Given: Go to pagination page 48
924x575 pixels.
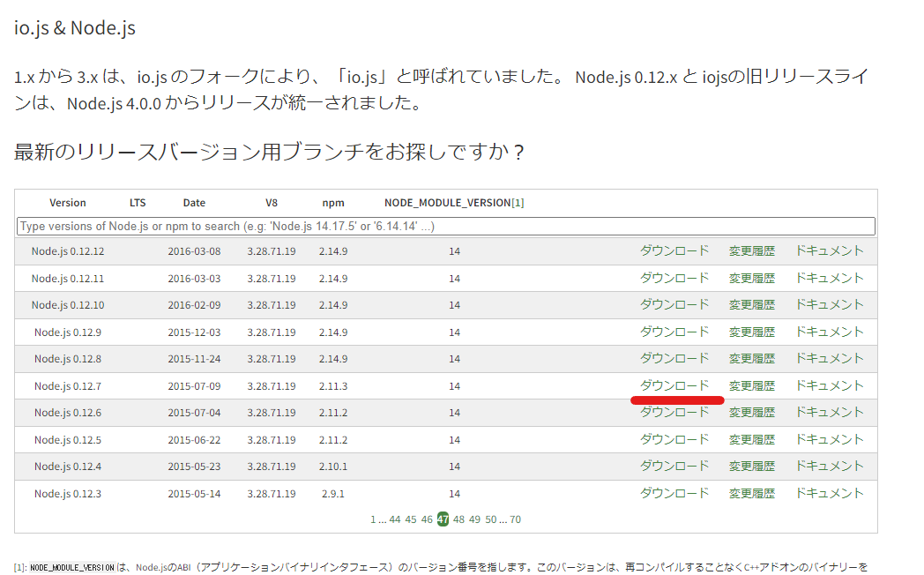Looking at the screenshot, I should [x=459, y=519].
